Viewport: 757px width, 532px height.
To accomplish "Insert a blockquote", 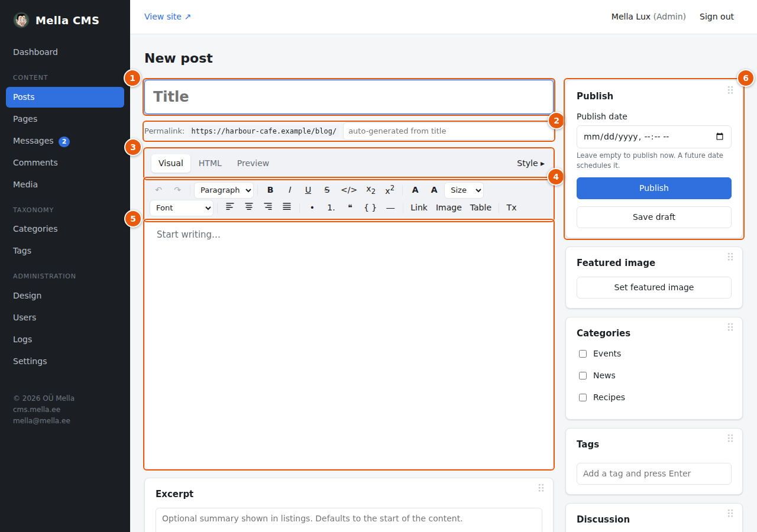I will [350, 207].
